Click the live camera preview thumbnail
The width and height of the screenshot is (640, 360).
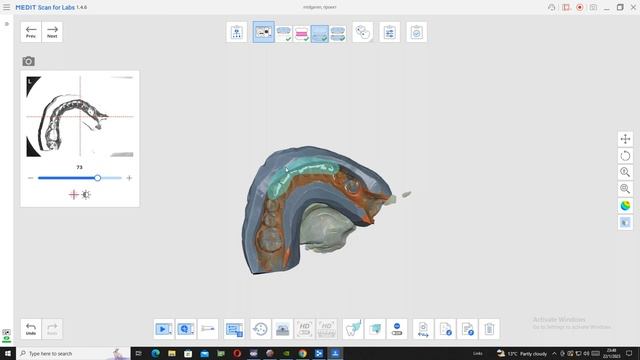80,116
